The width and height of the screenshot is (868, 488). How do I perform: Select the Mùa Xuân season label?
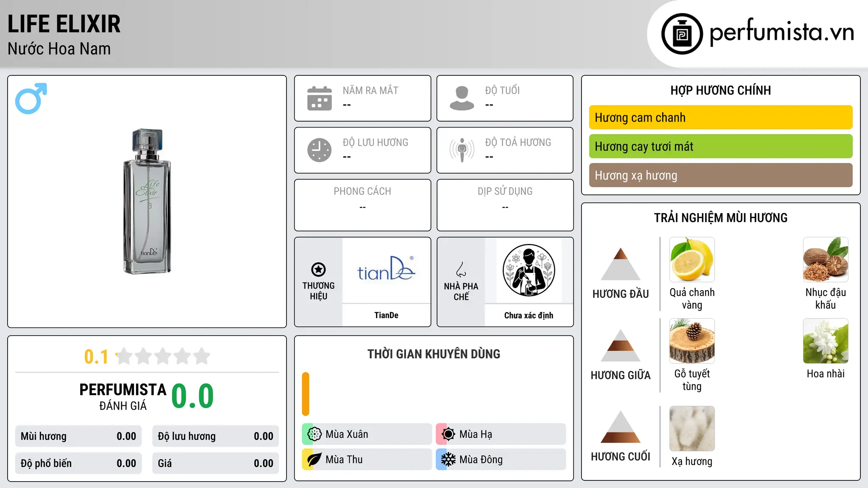[347, 434]
